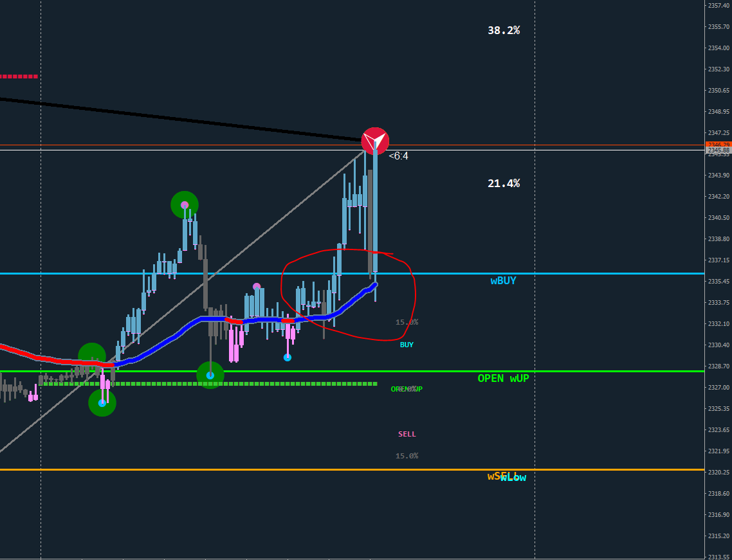
Task: Select the cyan "wLow" label
Action: (x=513, y=478)
